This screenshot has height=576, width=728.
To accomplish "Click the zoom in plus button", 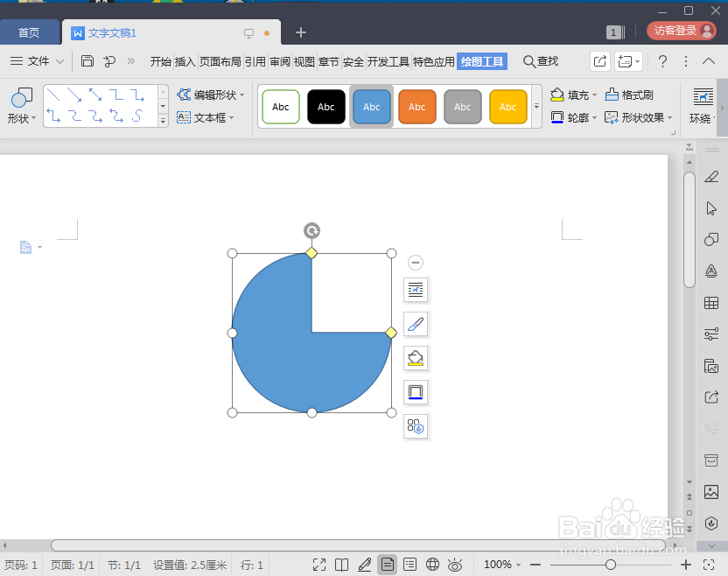I will click(x=686, y=565).
